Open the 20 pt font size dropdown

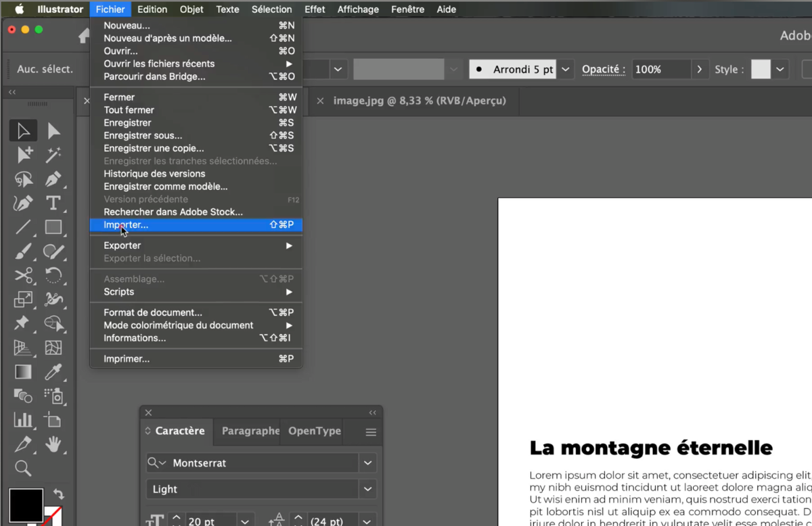245,521
